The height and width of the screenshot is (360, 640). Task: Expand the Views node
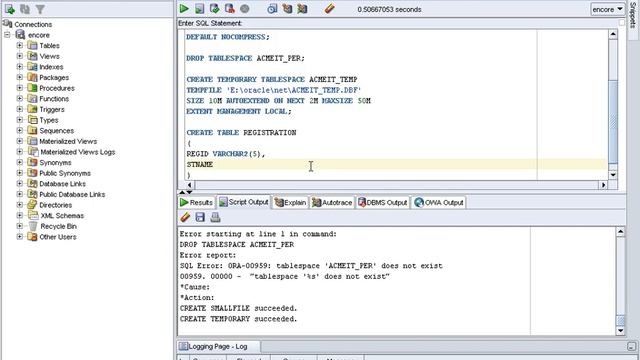pyautogui.click(x=20, y=56)
